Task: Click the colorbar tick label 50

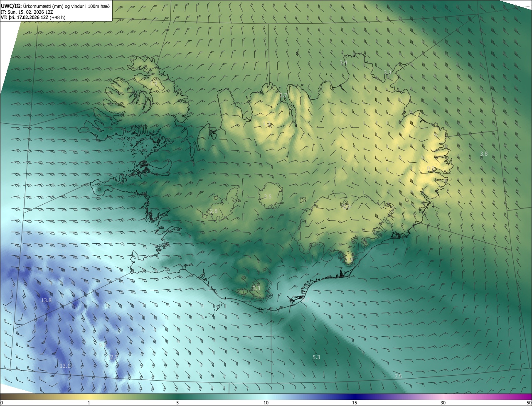Action: point(528,403)
